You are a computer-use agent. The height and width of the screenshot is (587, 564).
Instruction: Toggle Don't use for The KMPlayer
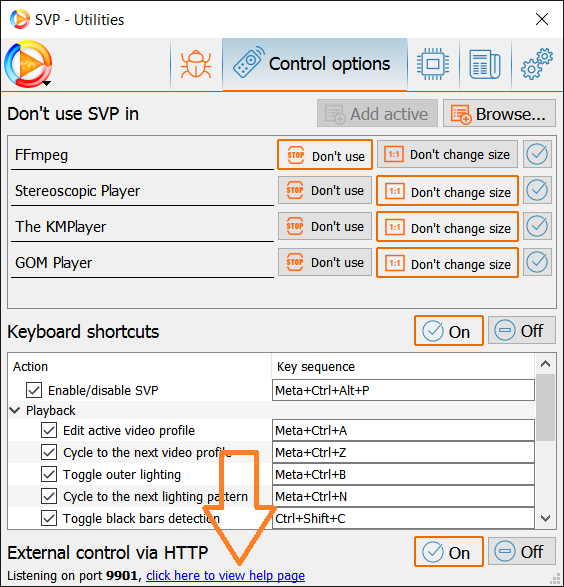325,226
